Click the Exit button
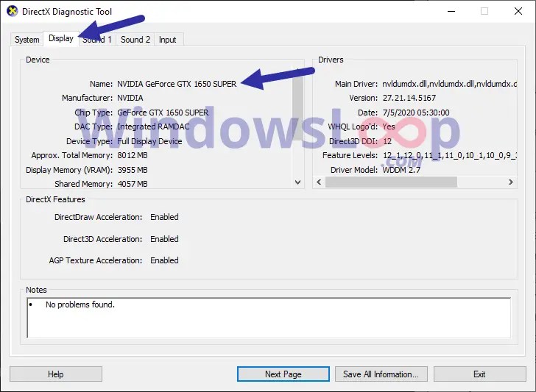 pos(479,374)
